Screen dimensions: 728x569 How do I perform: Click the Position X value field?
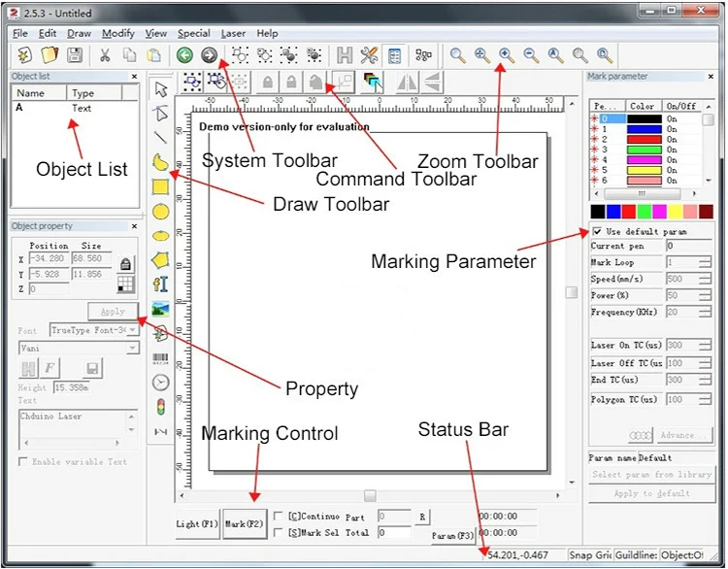[49, 258]
